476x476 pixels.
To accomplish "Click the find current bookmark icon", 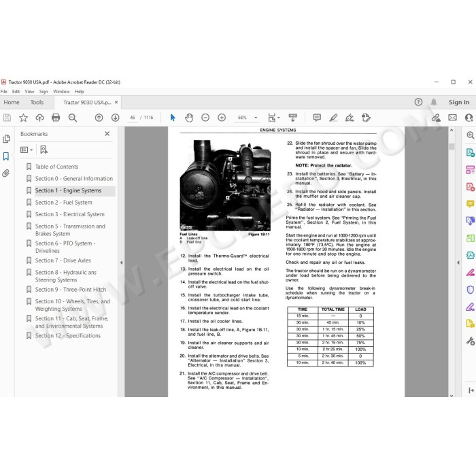I will coord(44,150).
